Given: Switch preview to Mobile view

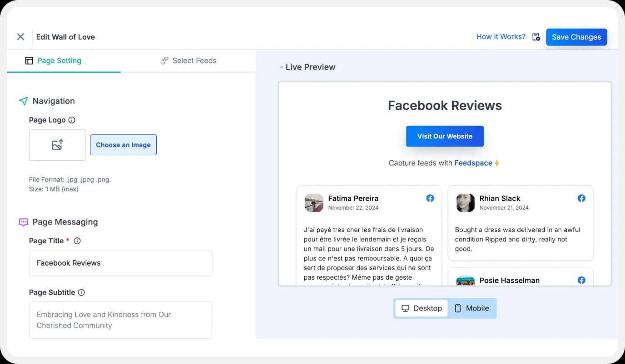Looking at the screenshot, I should point(471,308).
